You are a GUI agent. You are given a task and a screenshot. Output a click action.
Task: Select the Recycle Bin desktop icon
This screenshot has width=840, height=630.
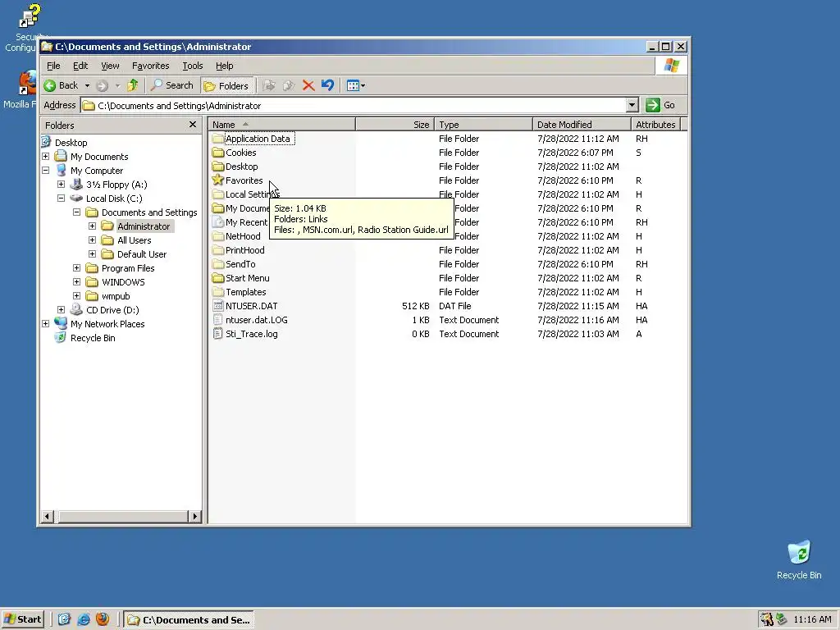point(799,559)
